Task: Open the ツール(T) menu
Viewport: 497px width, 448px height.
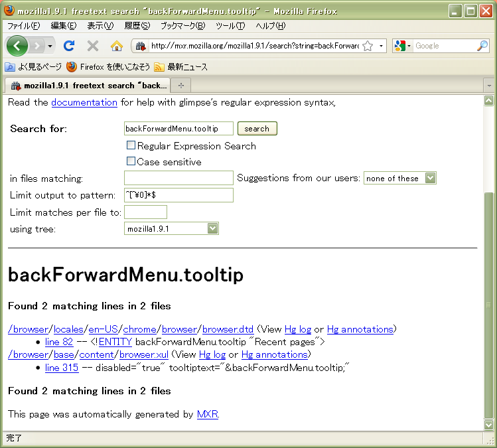Action: click(x=230, y=26)
